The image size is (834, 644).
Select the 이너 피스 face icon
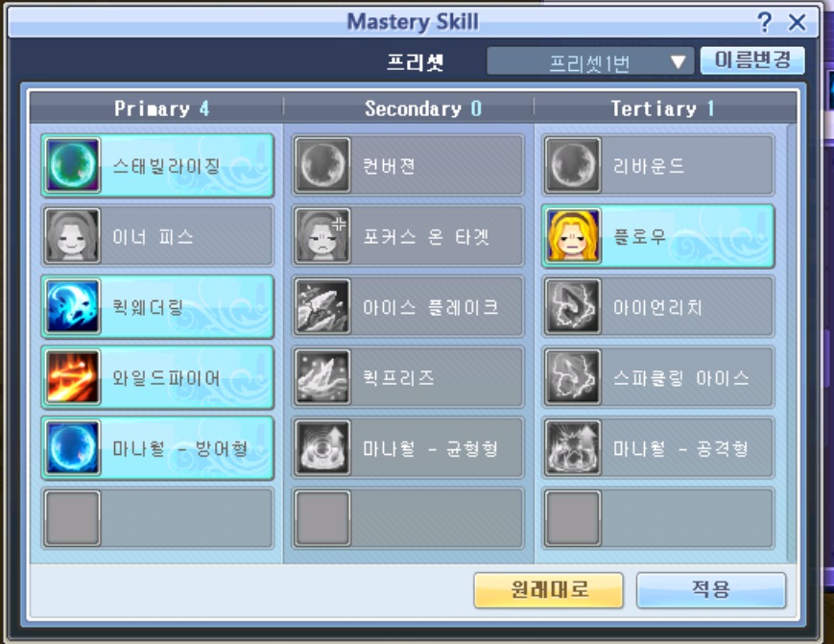coord(72,236)
